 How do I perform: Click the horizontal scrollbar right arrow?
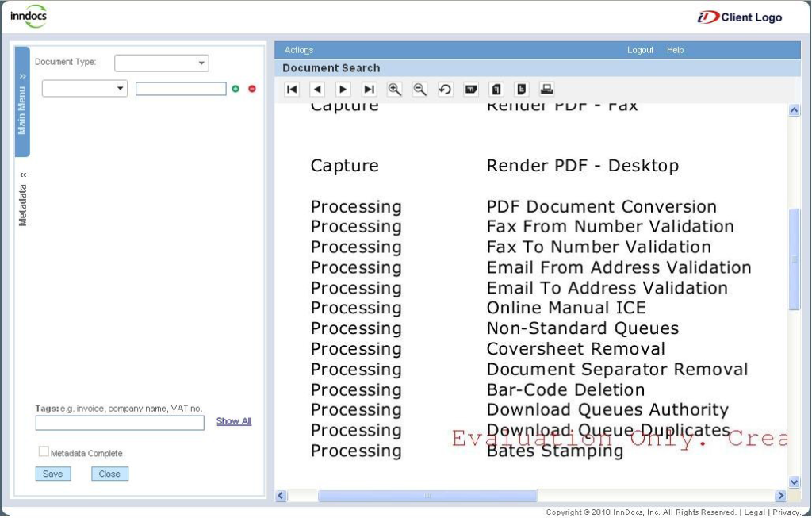(781, 496)
